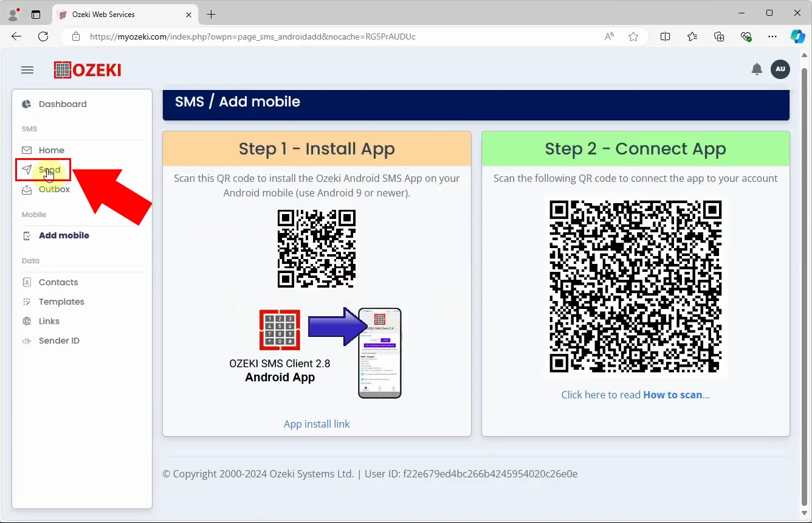Viewport: 812px width, 523px height.
Task: Open browser Collections
Action: click(x=719, y=36)
